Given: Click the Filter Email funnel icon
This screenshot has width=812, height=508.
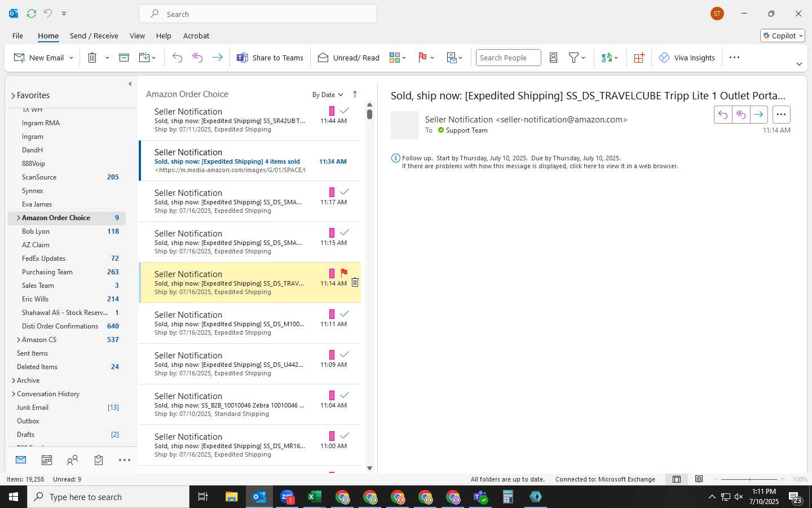Looking at the screenshot, I should pyautogui.click(x=573, y=58).
